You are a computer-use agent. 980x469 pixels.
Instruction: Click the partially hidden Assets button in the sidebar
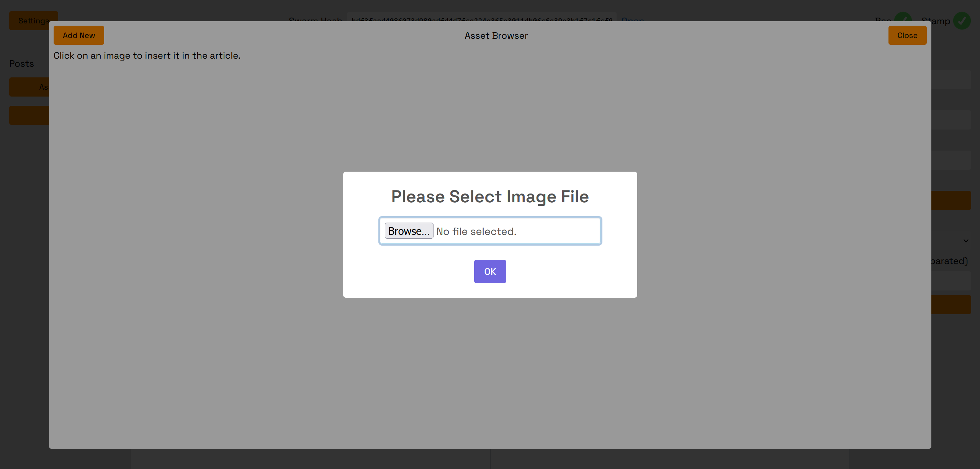pos(29,87)
